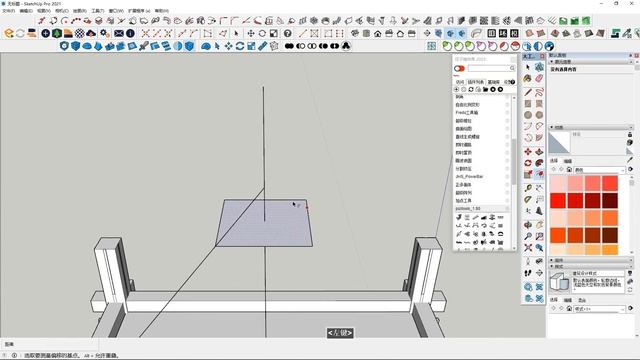The image size is (640, 360).
Task: Open the 扩展程序 menu
Action: click(x=139, y=11)
